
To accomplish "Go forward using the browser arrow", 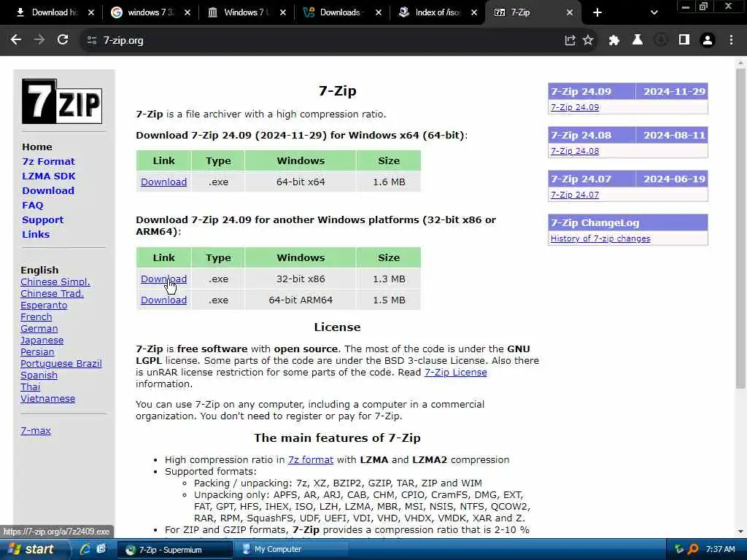I will point(39,40).
